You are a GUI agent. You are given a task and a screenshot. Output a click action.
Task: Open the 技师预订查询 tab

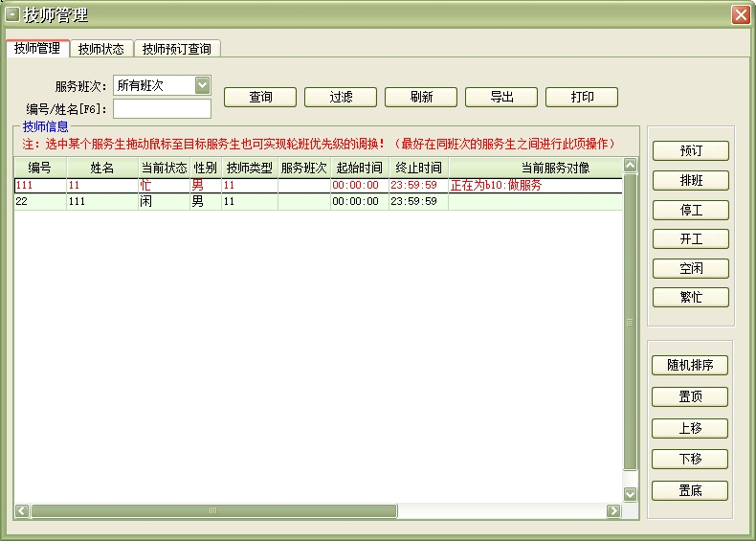click(x=177, y=49)
